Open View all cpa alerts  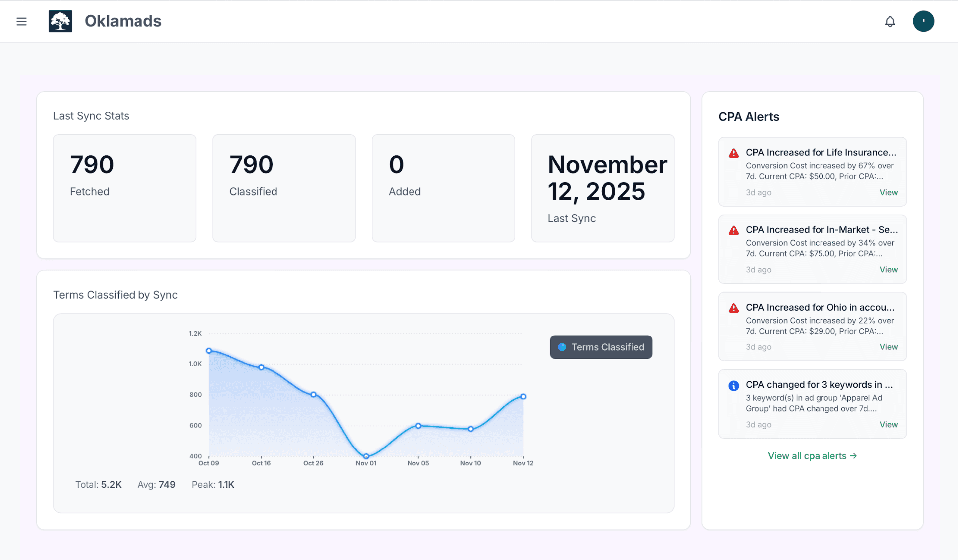coord(812,455)
